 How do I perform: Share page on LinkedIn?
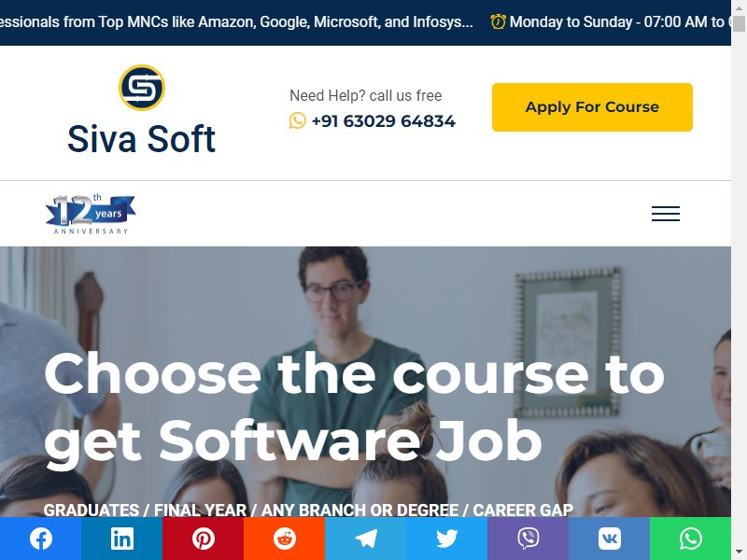pyautogui.click(x=122, y=539)
